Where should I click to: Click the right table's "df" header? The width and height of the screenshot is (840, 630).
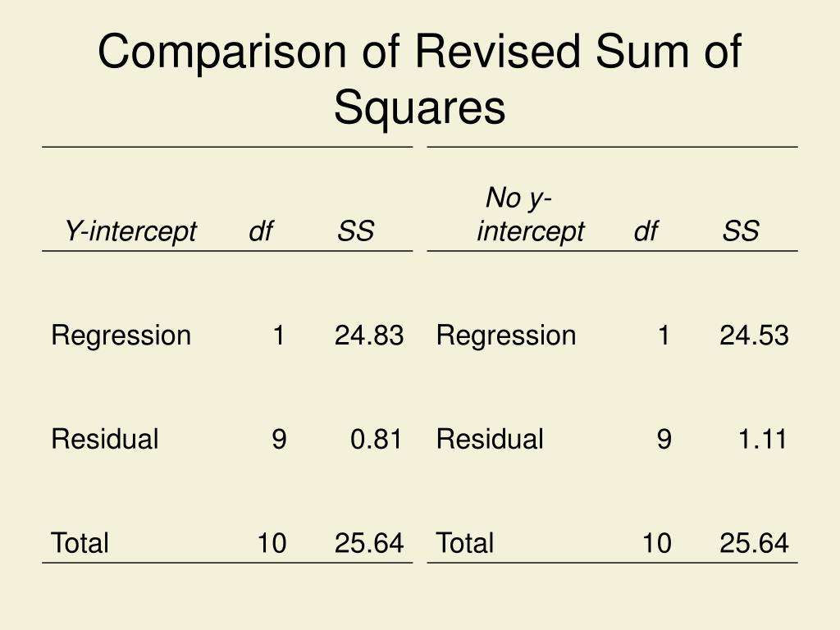coord(646,231)
